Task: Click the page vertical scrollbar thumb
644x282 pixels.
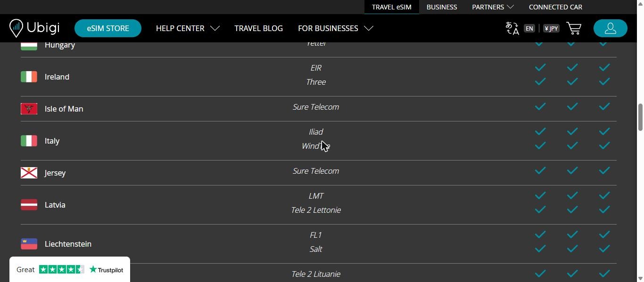Action: [640, 117]
